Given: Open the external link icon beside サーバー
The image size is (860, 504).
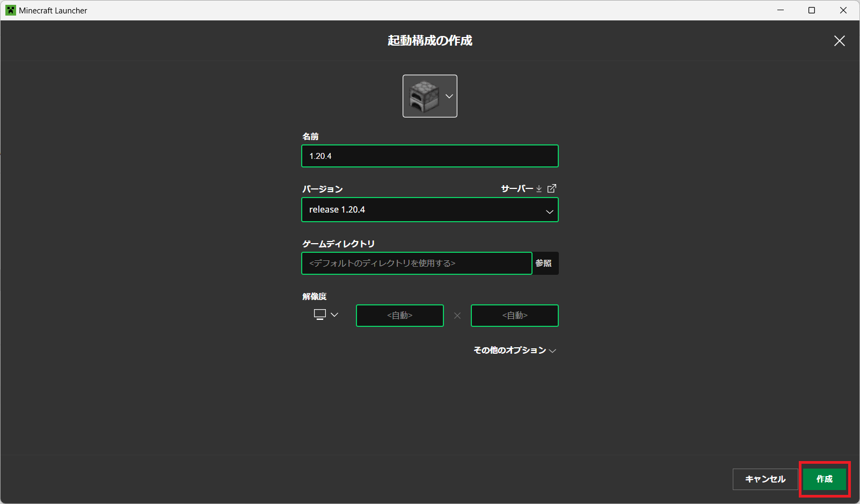Looking at the screenshot, I should [x=551, y=188].
